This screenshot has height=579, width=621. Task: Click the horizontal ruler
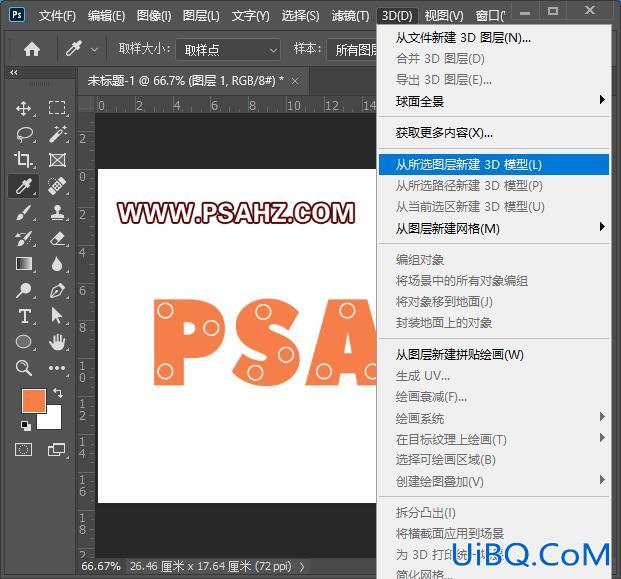point(235,105)
